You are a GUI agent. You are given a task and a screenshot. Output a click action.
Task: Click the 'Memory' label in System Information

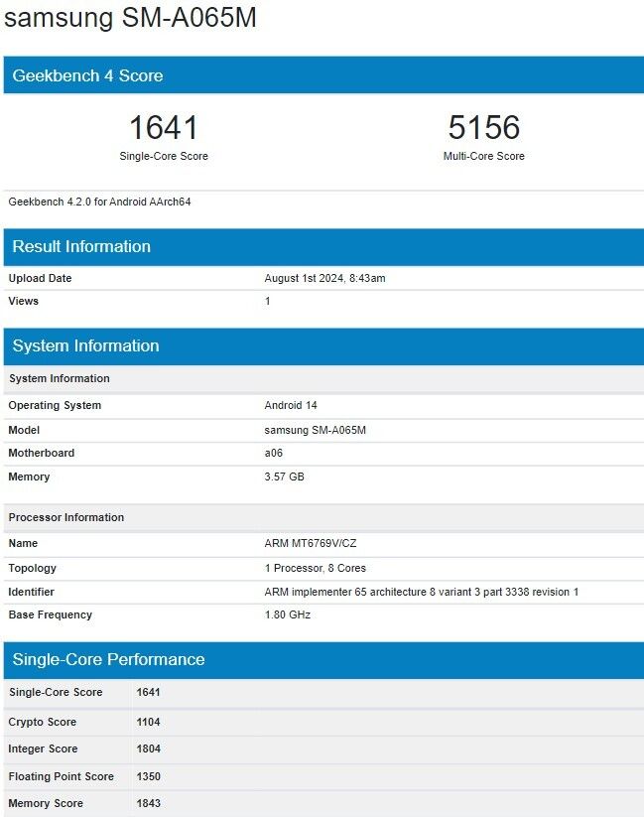(29, 477)
